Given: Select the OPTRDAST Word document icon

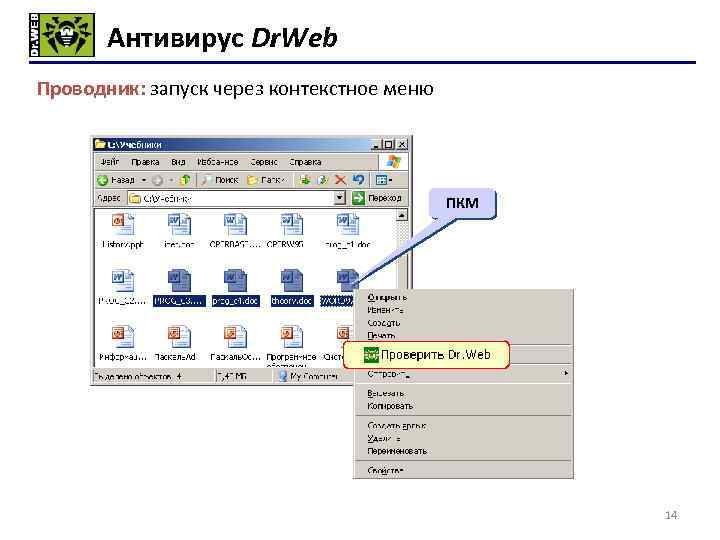Looking at the screenshot, I should [x=235, y=225].
